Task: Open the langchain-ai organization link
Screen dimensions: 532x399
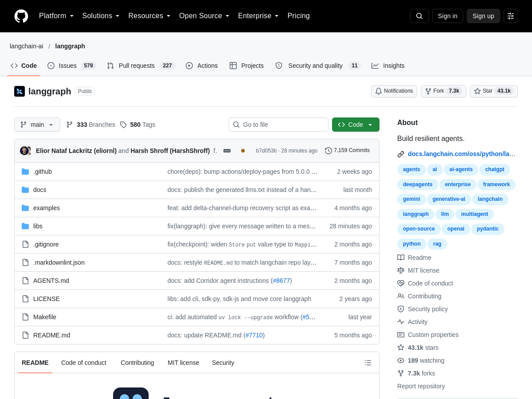Action: [27, 46]
